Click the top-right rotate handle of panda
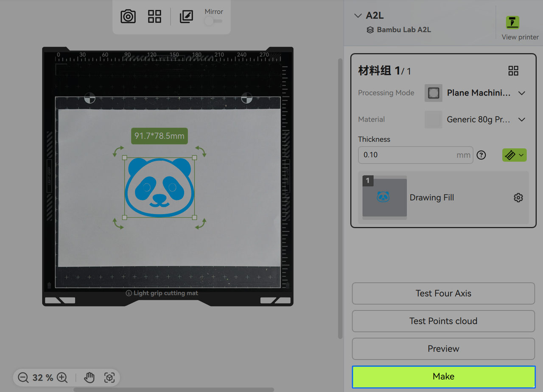The height and width of the screenshot is (392, 543). [x=201, y=151]
